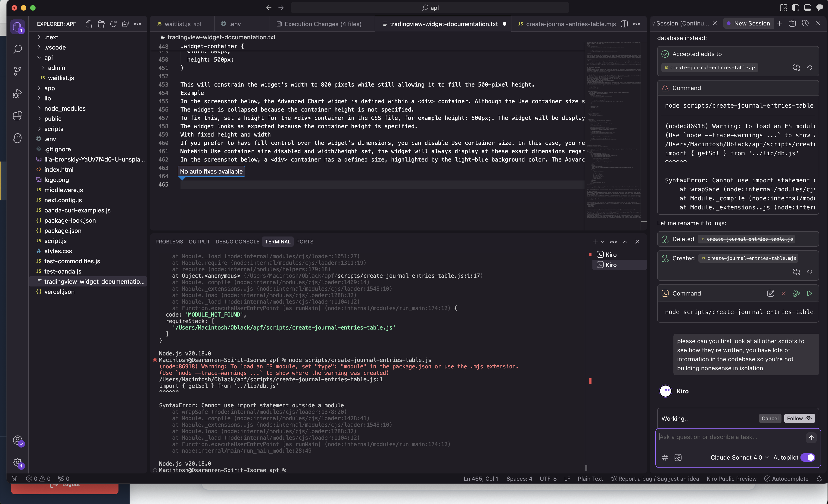Expand the scripts folder

(53, 129)
